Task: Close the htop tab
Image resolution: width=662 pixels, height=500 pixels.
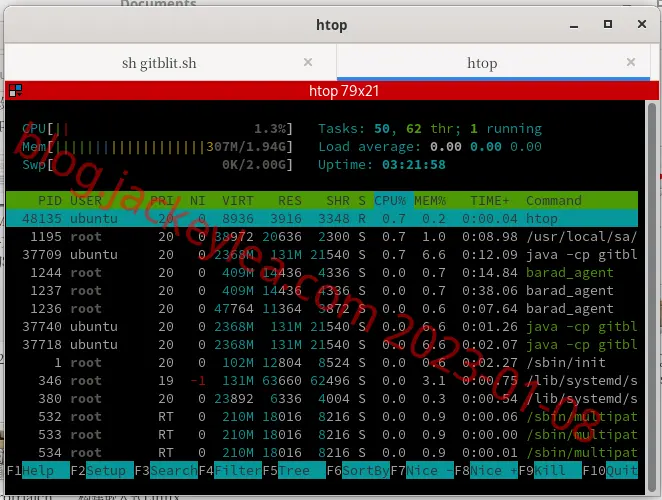Action: pos(631,62)
